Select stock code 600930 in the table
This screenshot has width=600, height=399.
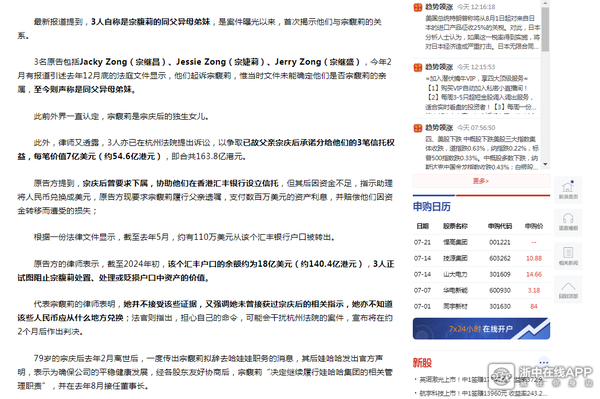500,290
